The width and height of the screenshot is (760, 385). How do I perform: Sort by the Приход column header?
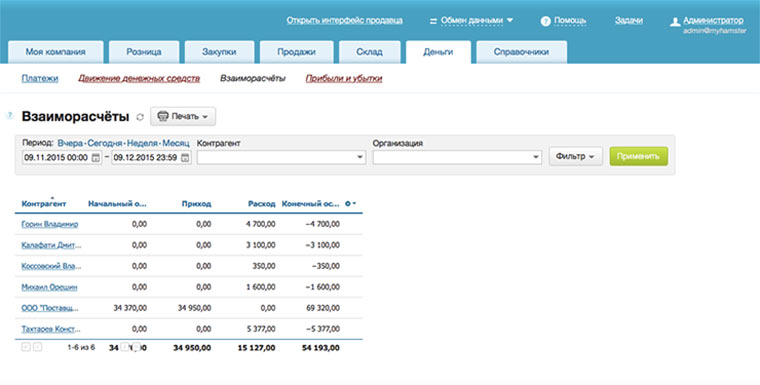[196, 204]
